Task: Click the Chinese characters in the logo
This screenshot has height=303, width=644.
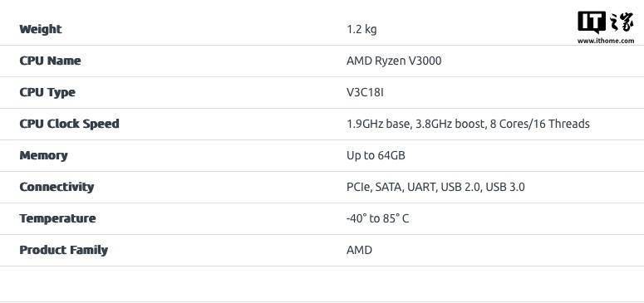Action: (x=621, y=22)
